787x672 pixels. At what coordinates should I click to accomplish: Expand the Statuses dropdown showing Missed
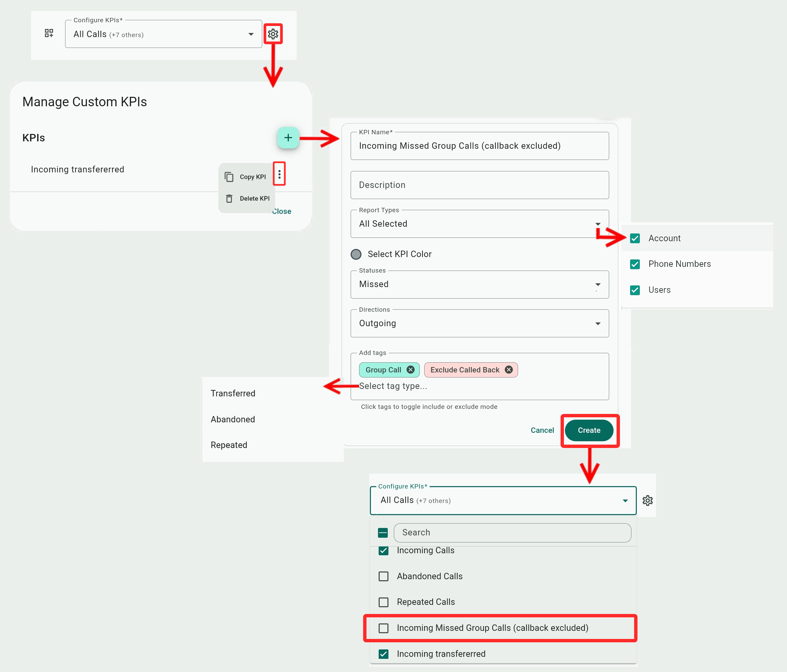click(479, 284)
